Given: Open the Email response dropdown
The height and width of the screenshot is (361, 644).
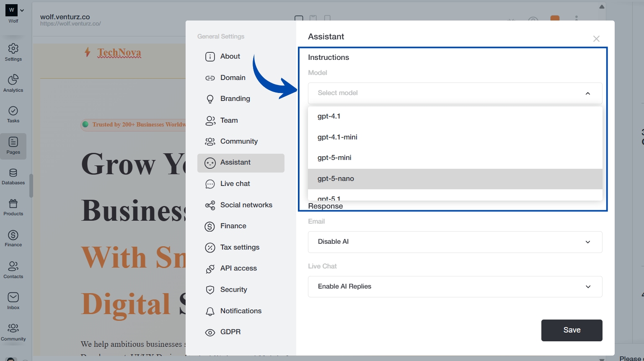Looking at the screenshot, I should click(455, 242).
